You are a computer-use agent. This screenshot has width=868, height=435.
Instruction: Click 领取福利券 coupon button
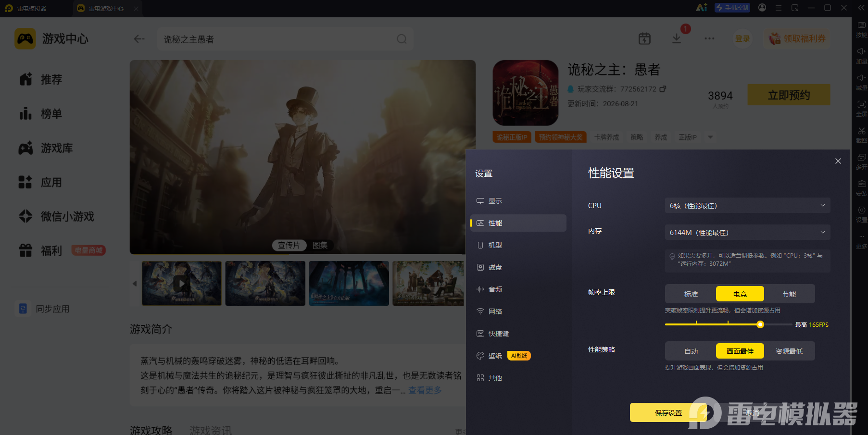click(797, 38)
